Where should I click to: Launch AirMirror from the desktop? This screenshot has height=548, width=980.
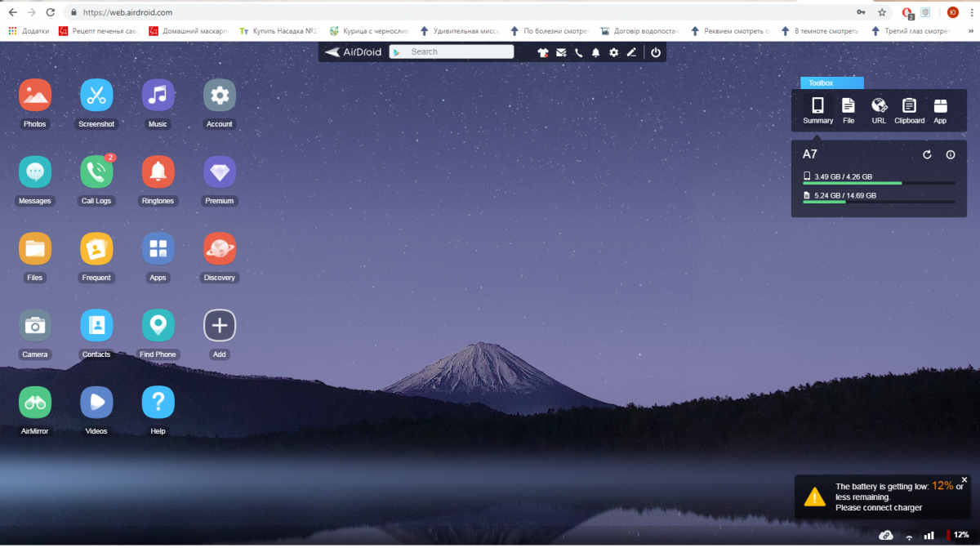(35, 403)
